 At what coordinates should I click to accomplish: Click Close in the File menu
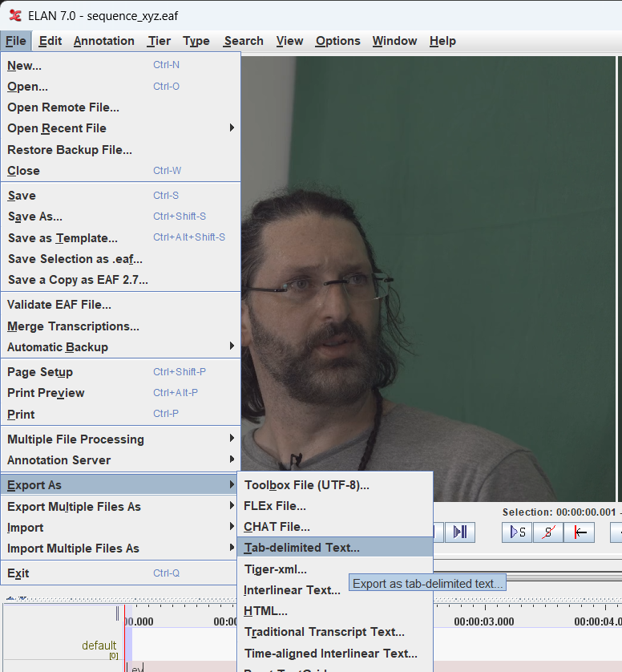(120, 171)
